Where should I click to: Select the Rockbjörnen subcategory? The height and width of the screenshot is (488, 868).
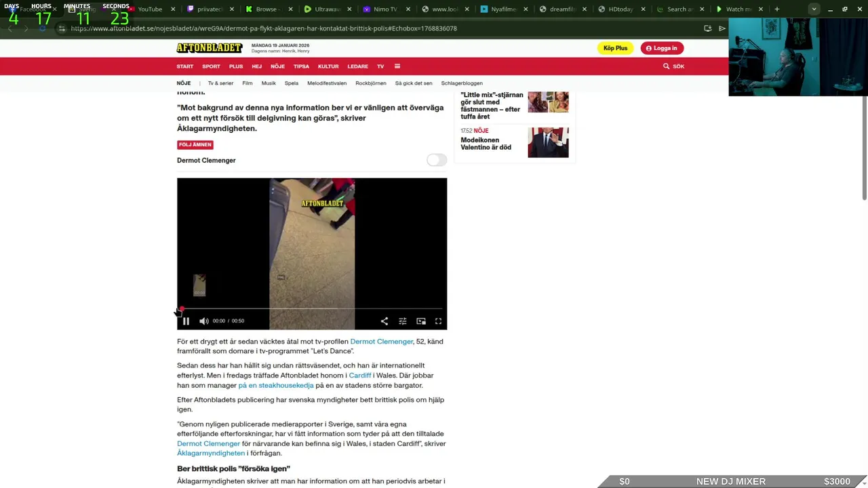coord(371,83)
